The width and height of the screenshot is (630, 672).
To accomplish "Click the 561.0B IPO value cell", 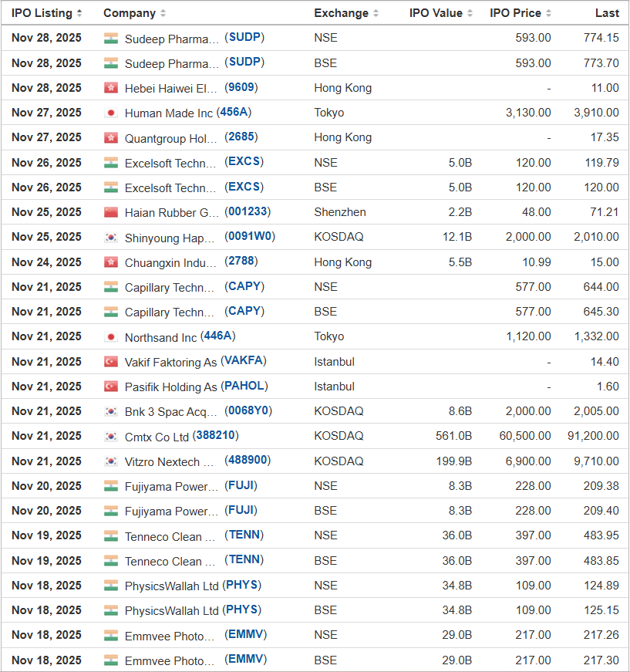I will click(x=453, y=436).
